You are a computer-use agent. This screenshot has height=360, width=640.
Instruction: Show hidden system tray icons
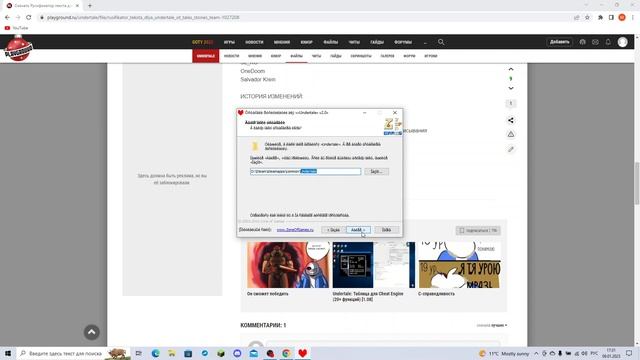click(536, 353)
